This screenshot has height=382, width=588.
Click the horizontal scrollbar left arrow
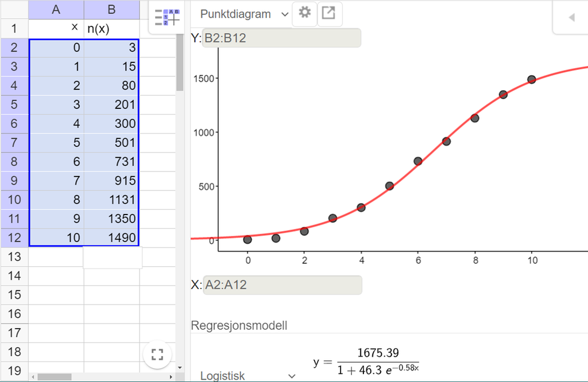click(x=33, y=377)
